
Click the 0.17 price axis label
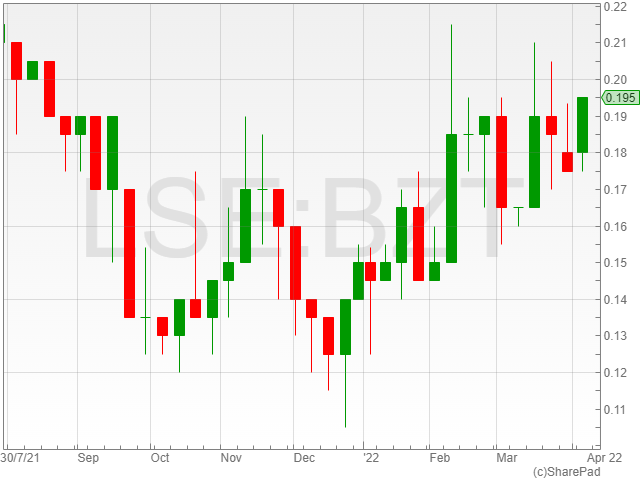pos(615,190)
